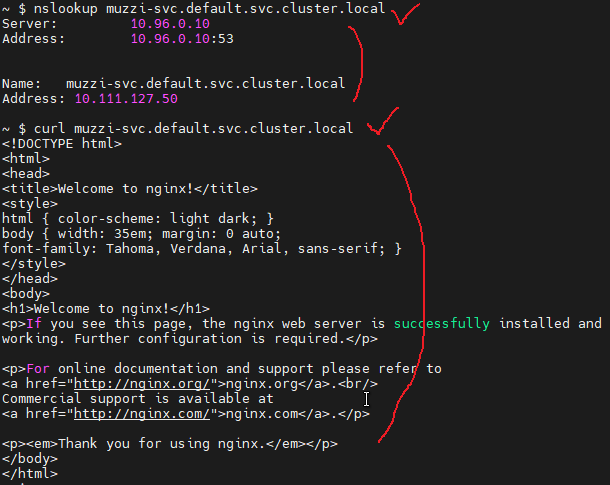
Task: Click the Name: muzzi-svc.default.svc.cluster.local line
Action: [174, 84]
